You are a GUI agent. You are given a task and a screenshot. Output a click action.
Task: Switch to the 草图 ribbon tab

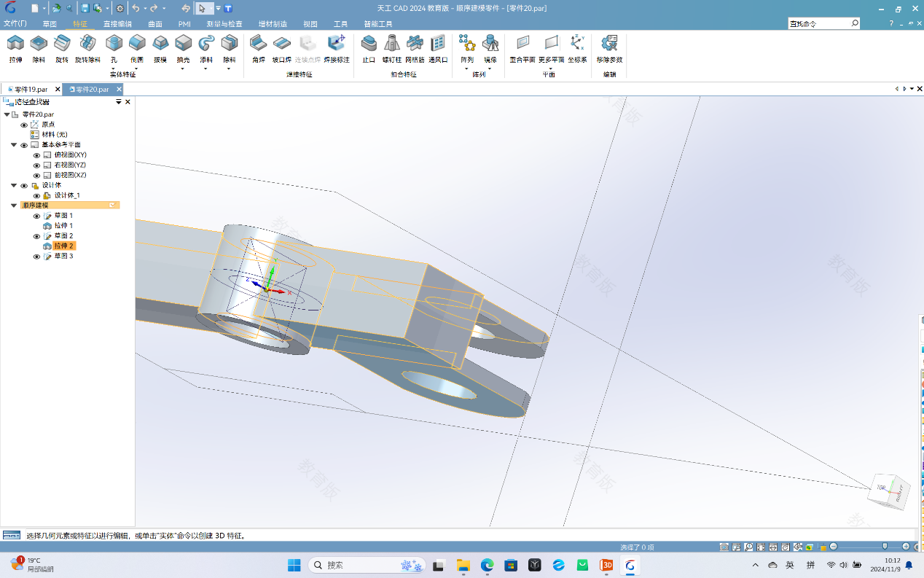click(x=49, y=24)
